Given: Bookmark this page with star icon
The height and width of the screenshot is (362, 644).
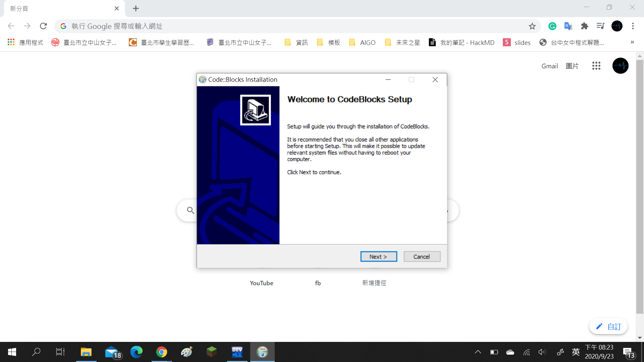Looking at the screenshot, I should pos(532,26).
